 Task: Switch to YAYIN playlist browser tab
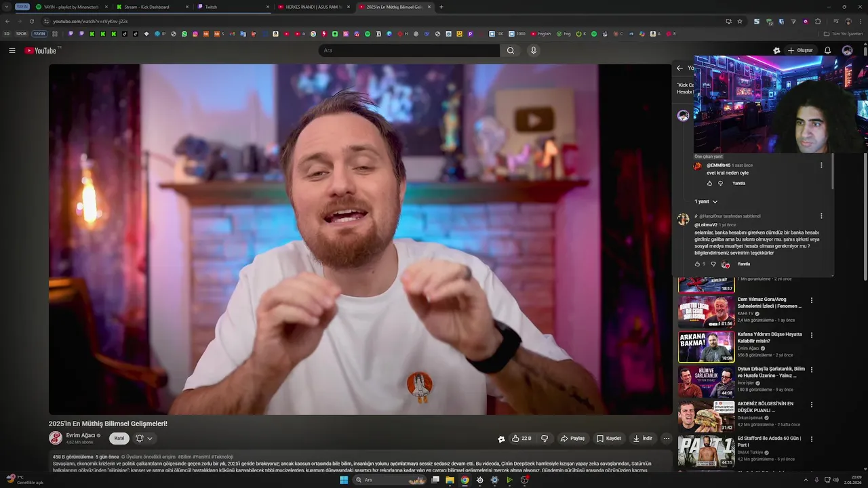[71, 7]
